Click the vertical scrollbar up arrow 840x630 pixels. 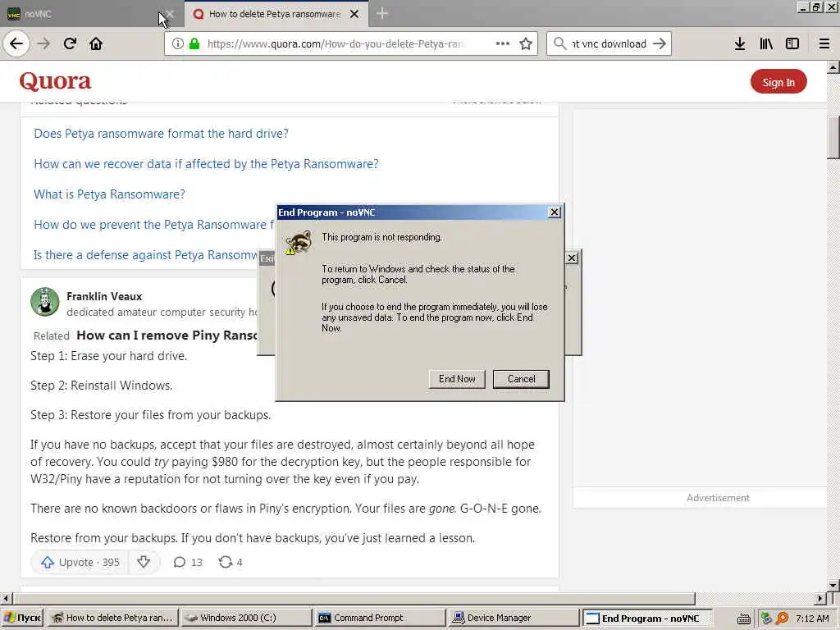click(x=833, y=67)
